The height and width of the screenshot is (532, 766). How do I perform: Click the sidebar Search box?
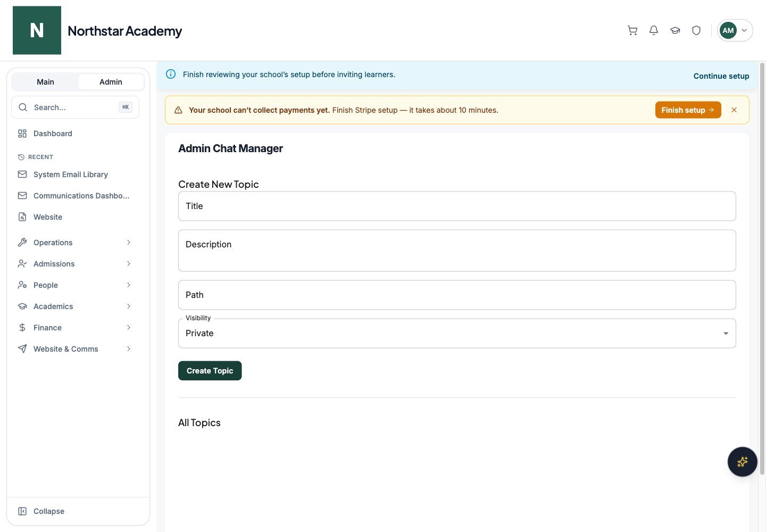point(75,107)
